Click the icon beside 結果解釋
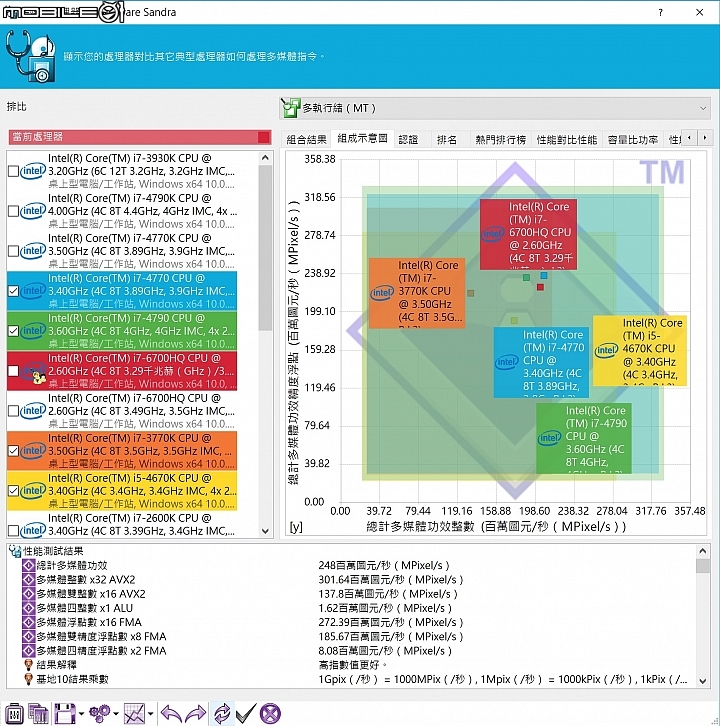The image size is (720, 726). click(x=29, y=665)
